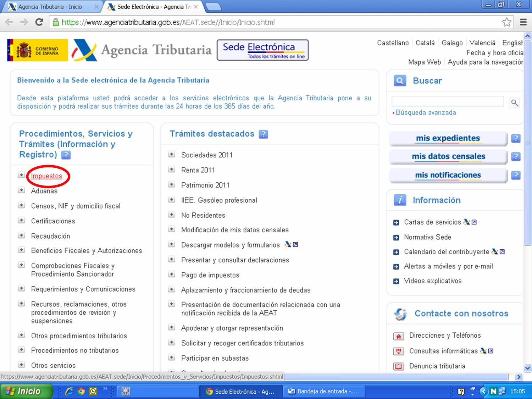This screenshot has height=399, width=532.
Task: Click Solicitar y recoger certificados tributarios
Action: click(242, 343)
